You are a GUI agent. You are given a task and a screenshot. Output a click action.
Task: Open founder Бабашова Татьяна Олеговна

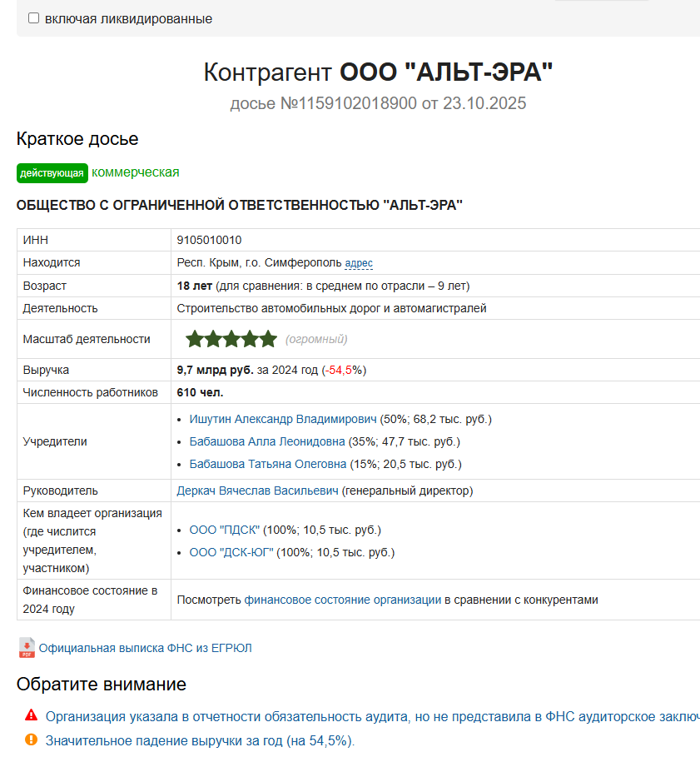(268, 464)
